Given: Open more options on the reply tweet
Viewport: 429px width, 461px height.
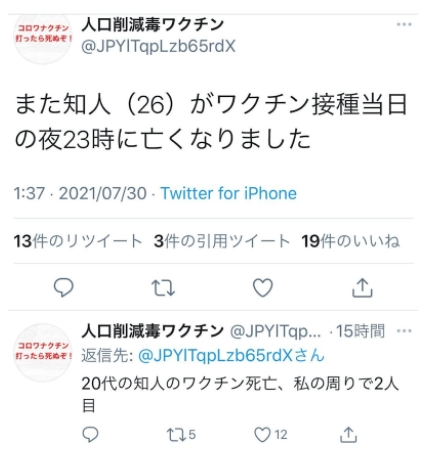Looking at the screenshot, I should (404, 331).
